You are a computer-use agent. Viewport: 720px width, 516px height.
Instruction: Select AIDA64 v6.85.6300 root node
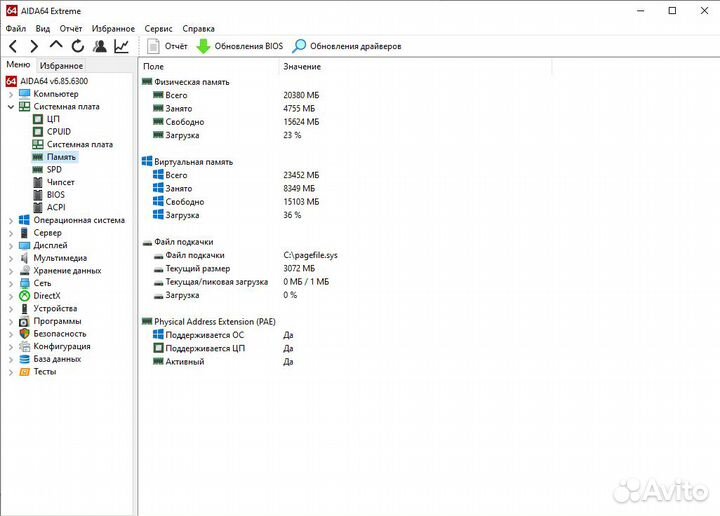(x=54, y=81)
